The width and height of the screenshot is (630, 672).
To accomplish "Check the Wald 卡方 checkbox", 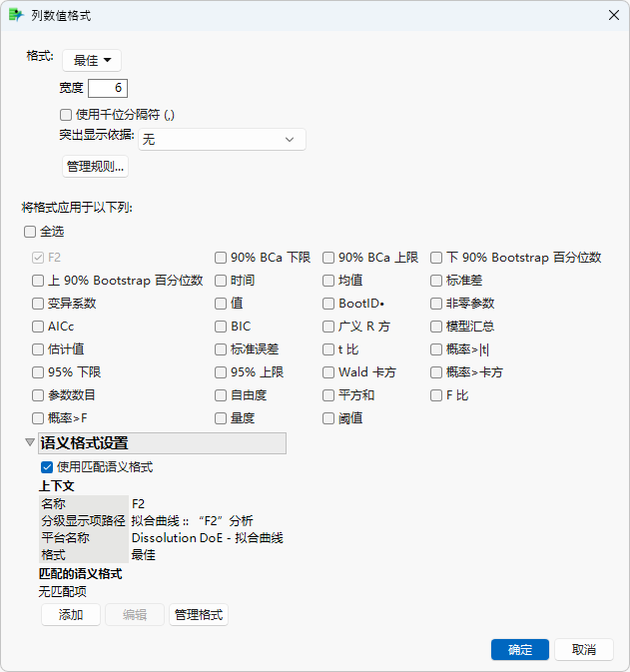I will click(328, 372).
